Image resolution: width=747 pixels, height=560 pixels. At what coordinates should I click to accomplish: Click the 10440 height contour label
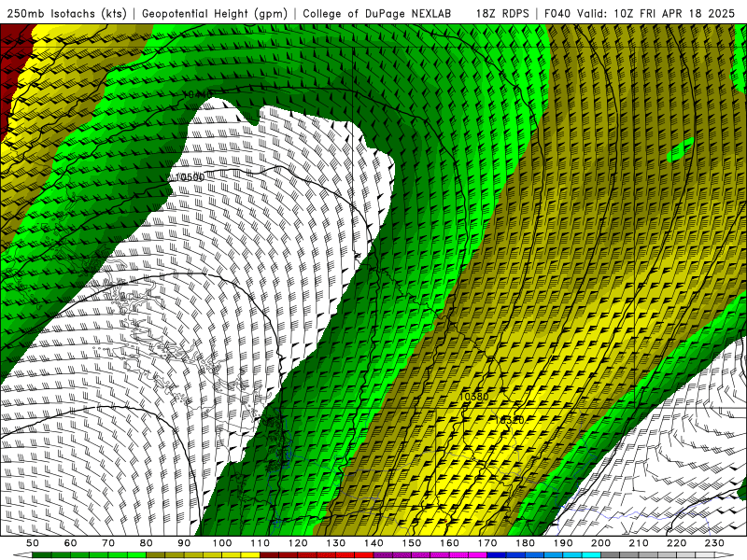[x=197, y=94]
